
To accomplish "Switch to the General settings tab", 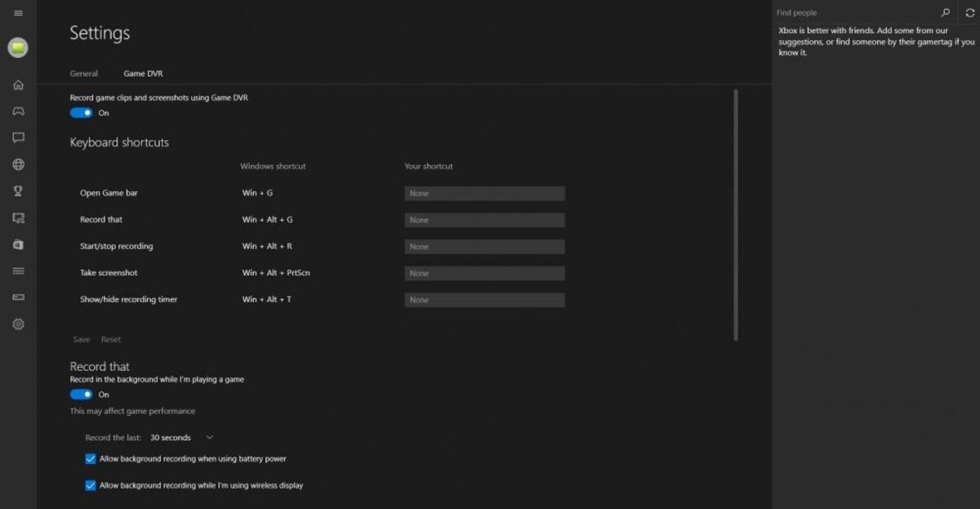I will [83, 73].
